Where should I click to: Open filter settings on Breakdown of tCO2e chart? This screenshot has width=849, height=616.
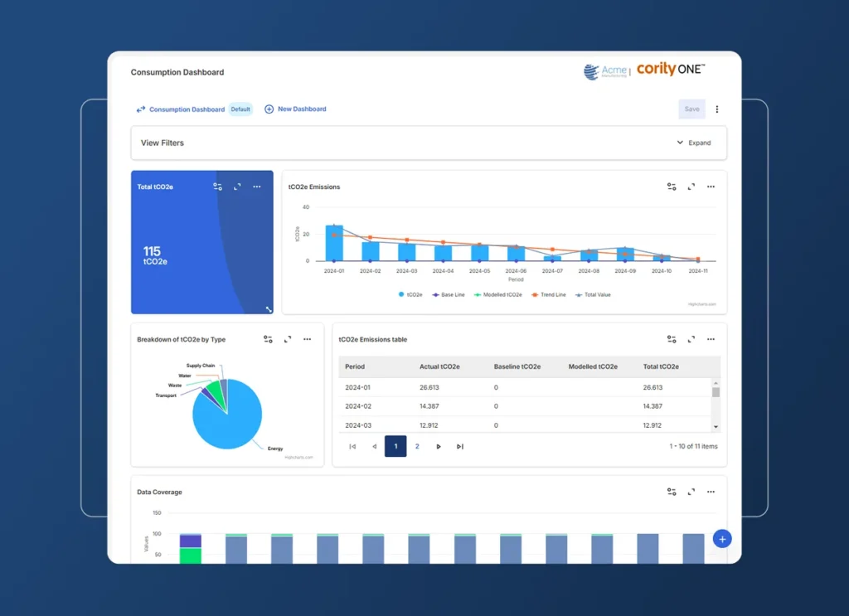click(268, 339)
